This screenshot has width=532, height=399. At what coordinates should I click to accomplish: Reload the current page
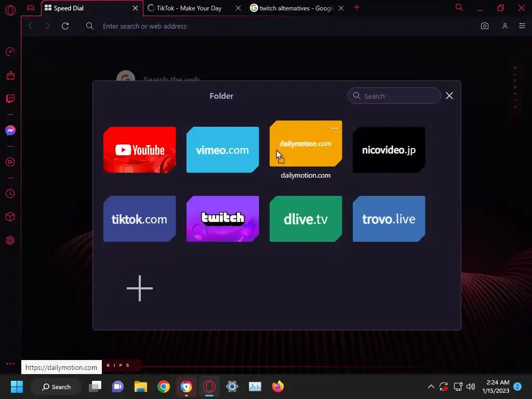pyautogui.click(x=65, y=26)
